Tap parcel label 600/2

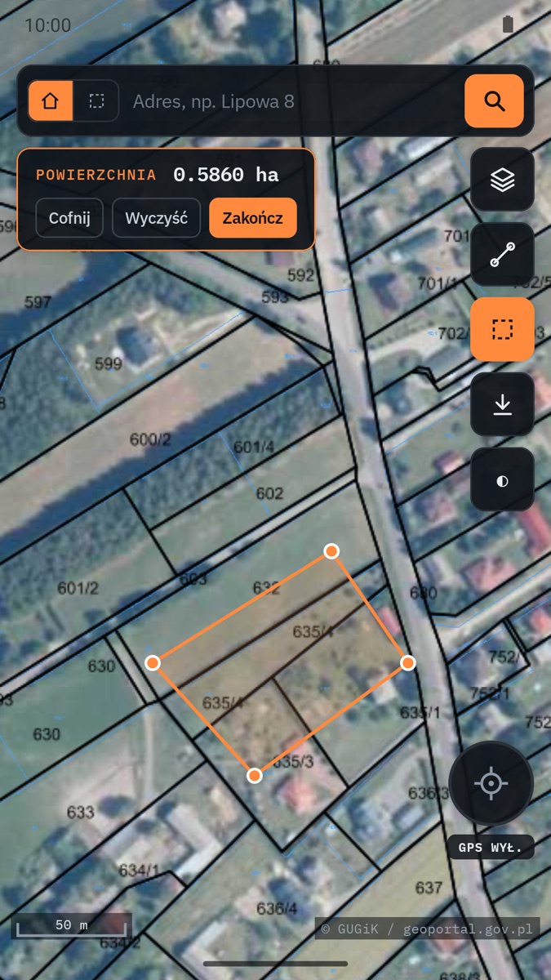pyautogui.click(x=150, y=439)
